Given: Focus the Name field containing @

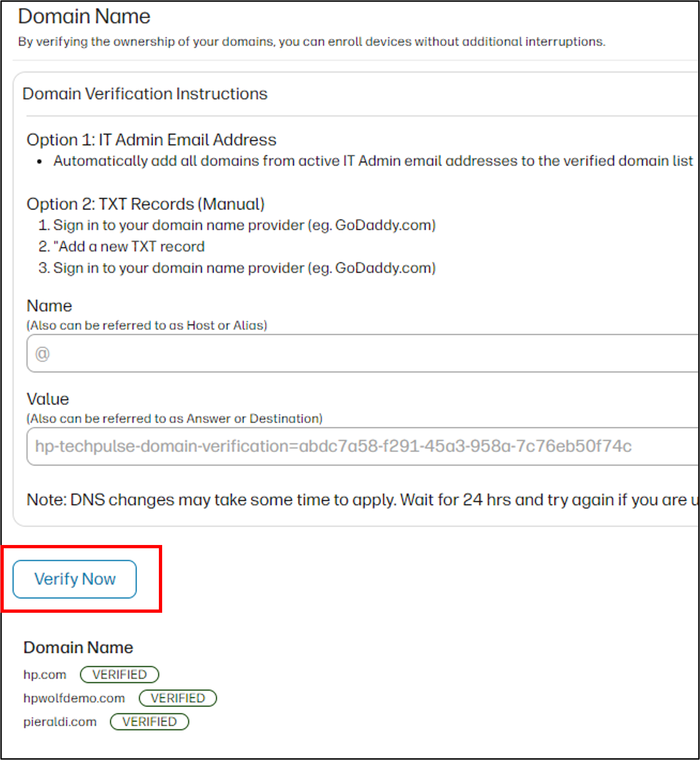Looking at the screenshot, I should point(363,353).
